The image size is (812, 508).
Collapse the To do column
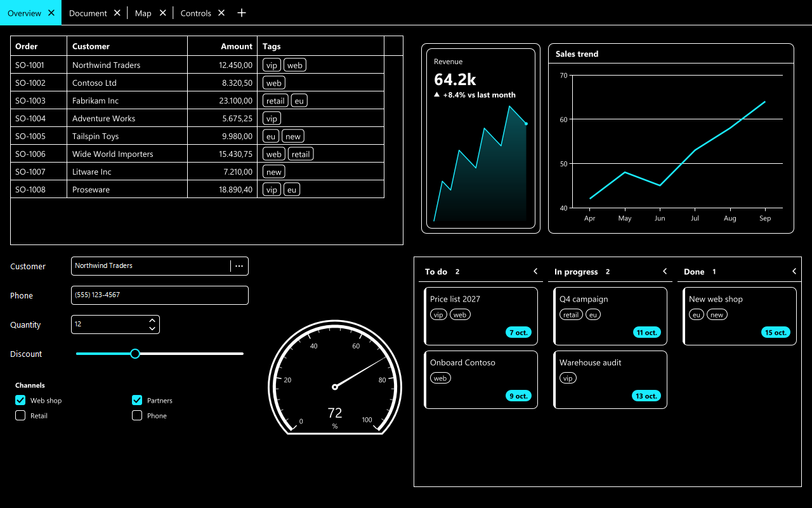(535, 271)
